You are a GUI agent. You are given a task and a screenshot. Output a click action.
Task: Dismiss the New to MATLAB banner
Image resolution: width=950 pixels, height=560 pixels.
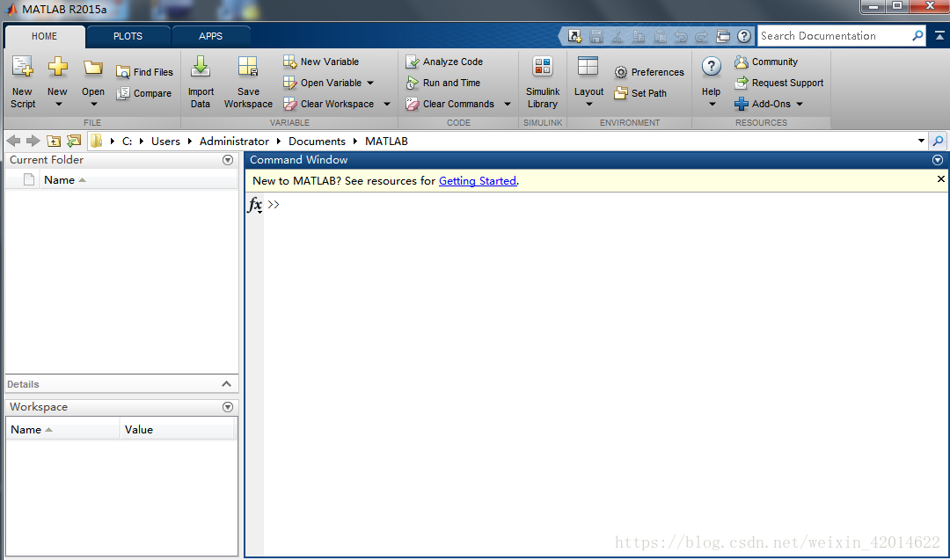point(940,179)
